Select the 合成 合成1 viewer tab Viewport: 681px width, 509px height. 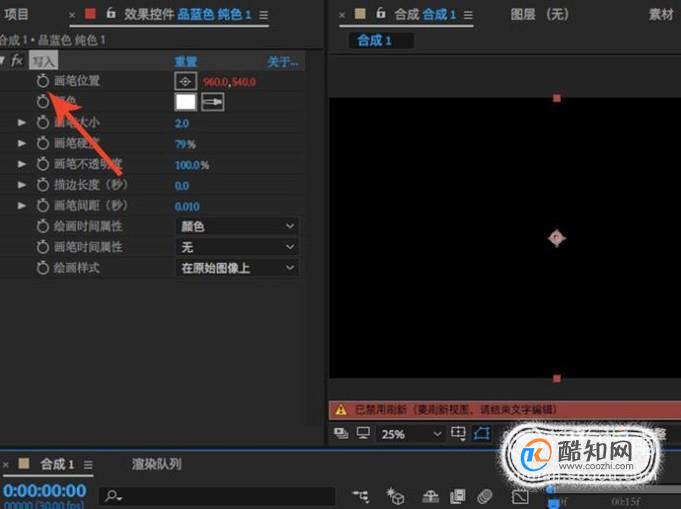click(x=425, y=14)
